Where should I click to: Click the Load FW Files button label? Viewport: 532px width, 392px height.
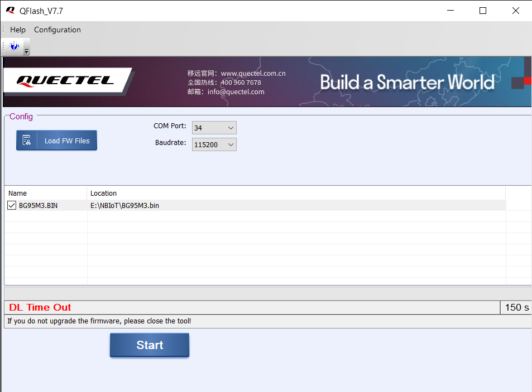67,141
